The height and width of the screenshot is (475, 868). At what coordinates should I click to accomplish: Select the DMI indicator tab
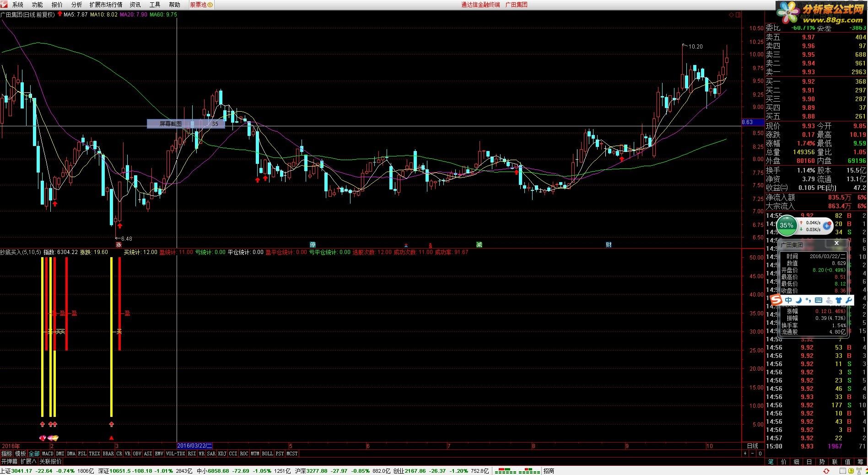[x=60, y=453]
